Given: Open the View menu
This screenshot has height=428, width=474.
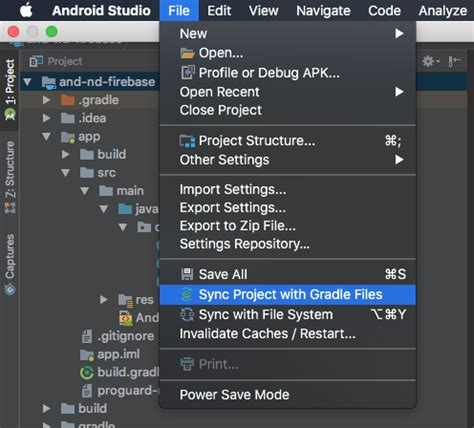Looking at the screenshot, I should tap(263, 11).
